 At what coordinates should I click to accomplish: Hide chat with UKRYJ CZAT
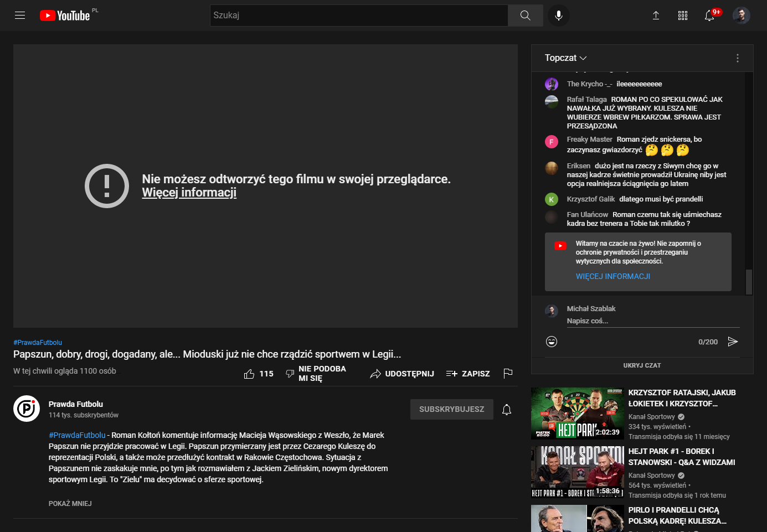tap(642, 365)
